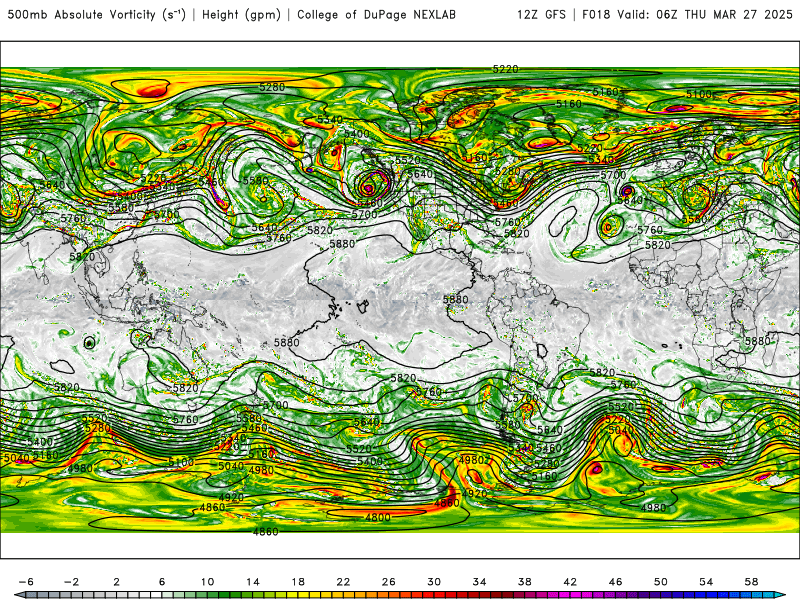Click the 54 color scale label
The width and height of the screenshot is (800, 600).
pos(706,582)
